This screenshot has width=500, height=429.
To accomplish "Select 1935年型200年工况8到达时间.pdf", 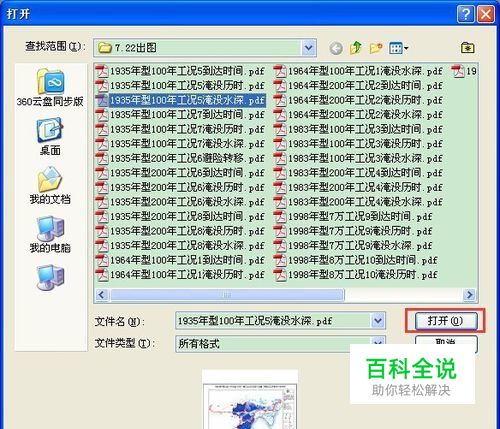I will (180, 217).
